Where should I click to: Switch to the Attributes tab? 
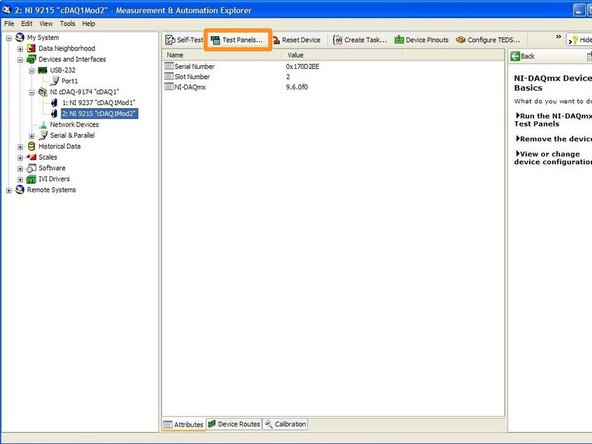pos(183,424)
